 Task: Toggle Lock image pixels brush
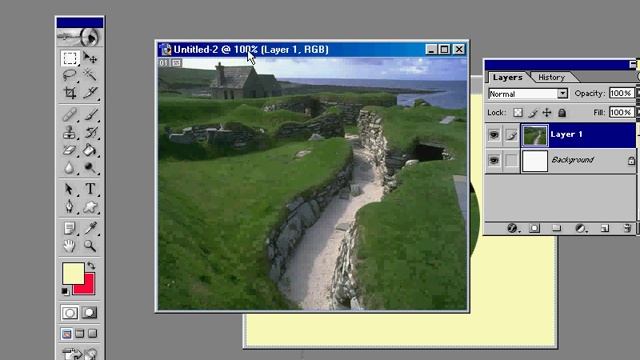(533, 113)
